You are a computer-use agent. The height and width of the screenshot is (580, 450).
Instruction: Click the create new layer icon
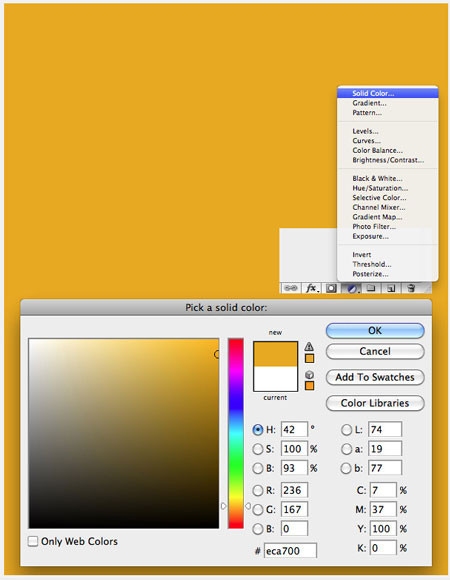(x=391, y=288)
